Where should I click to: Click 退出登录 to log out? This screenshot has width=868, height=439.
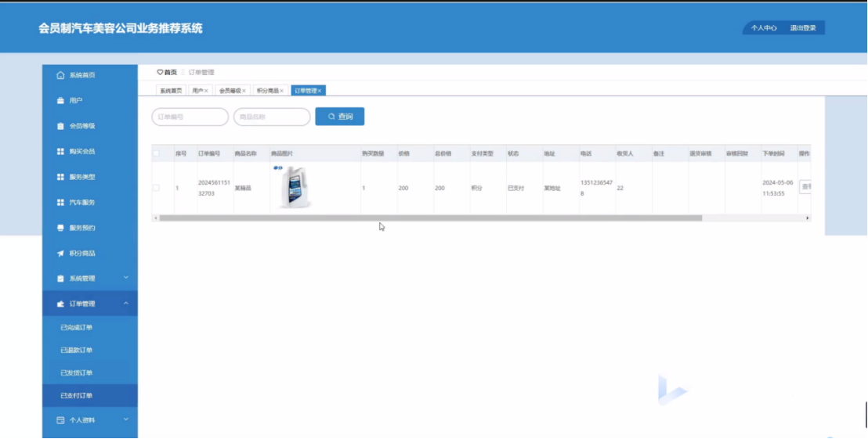pos(803,27)
